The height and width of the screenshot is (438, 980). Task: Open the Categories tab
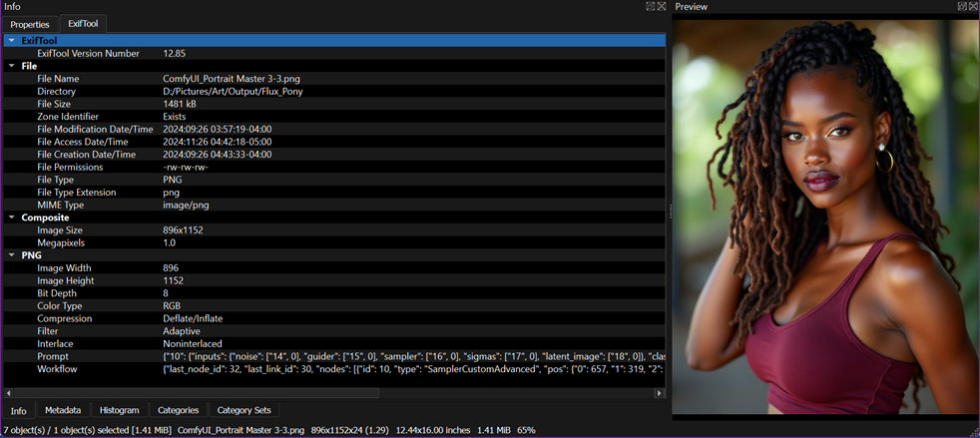point(178,410)
